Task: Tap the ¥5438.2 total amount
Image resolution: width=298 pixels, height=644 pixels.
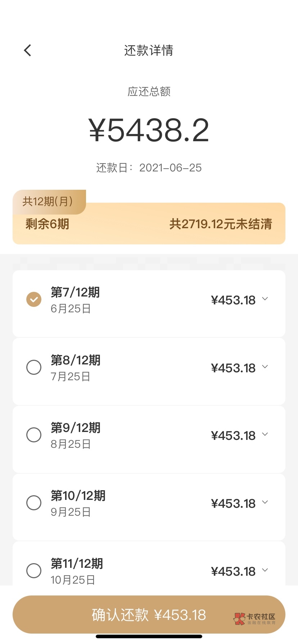Action: 149,130
